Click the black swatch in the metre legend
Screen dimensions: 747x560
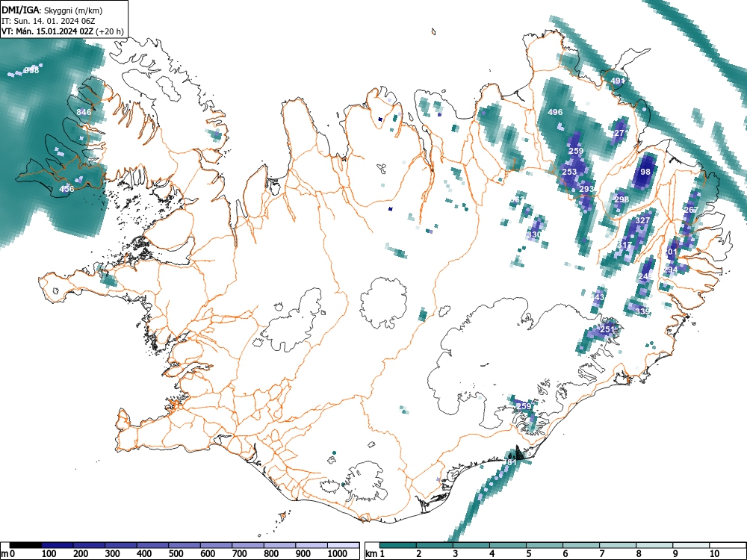click(25, 545)
